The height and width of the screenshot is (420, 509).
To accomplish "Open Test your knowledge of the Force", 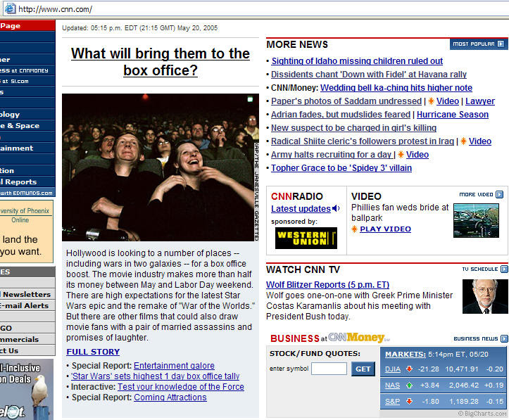I will coord(181,387).
